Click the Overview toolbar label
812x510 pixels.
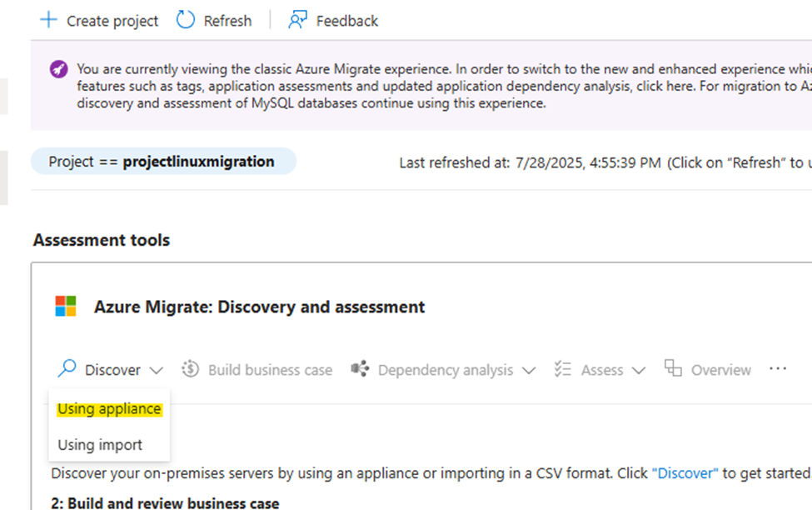tap(721, 370)
